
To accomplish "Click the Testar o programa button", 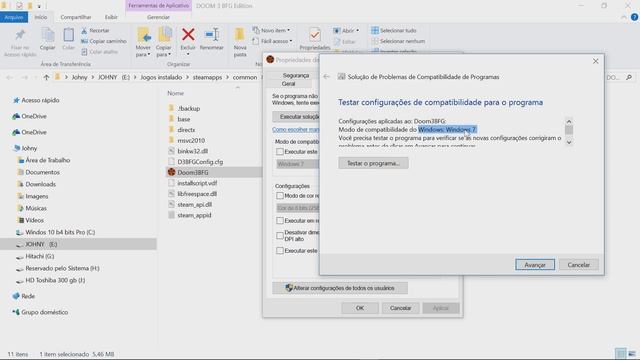I will (x=373, y=163).
